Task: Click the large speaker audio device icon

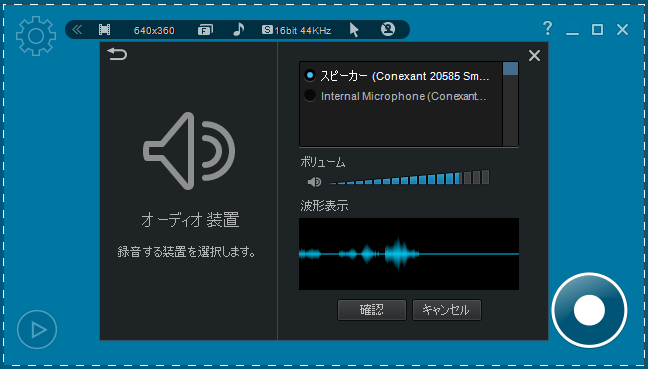Action: [x=189, y=151]
